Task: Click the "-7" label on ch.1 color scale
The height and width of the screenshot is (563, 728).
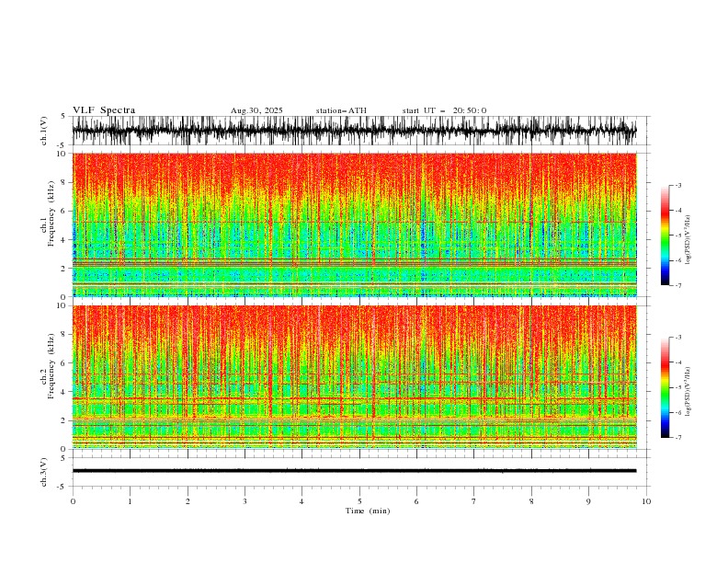Action: point(678,285)
